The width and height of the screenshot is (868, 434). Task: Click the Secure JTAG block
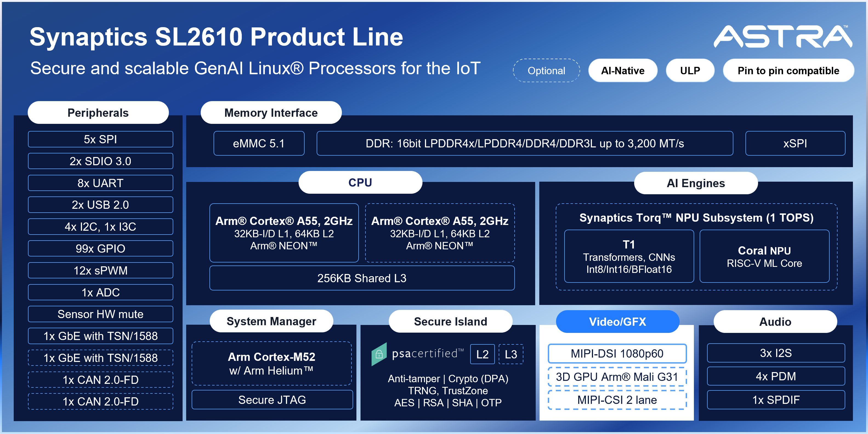click(272, 400)
